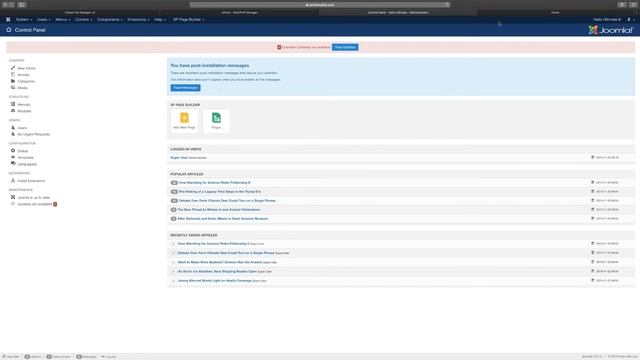640x360 pixels.
Task: Expand the SP Page Builder dropdown menu
Action: pyautogui.click(x=189, y=20)
